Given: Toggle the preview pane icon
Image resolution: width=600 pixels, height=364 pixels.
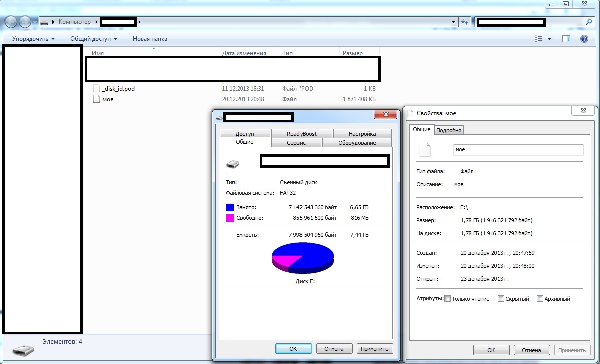Looking at the screenshot, I should (x=566, y=39).
